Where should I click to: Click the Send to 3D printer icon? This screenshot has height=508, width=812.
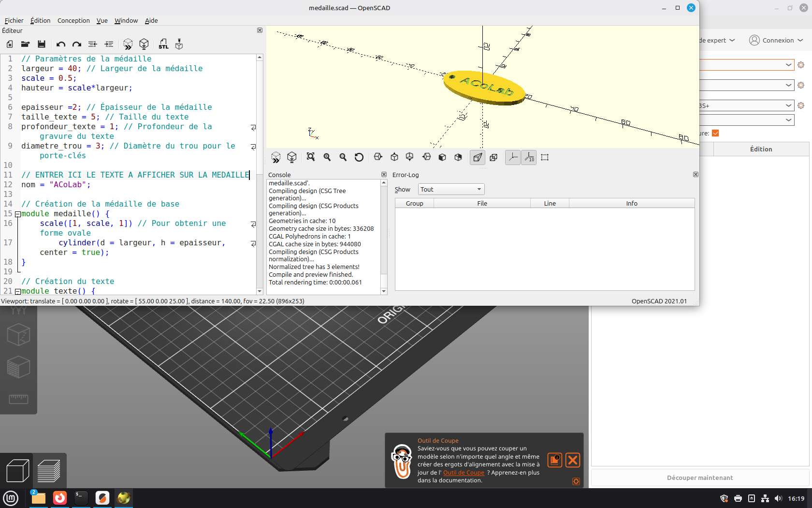[179, 44]
